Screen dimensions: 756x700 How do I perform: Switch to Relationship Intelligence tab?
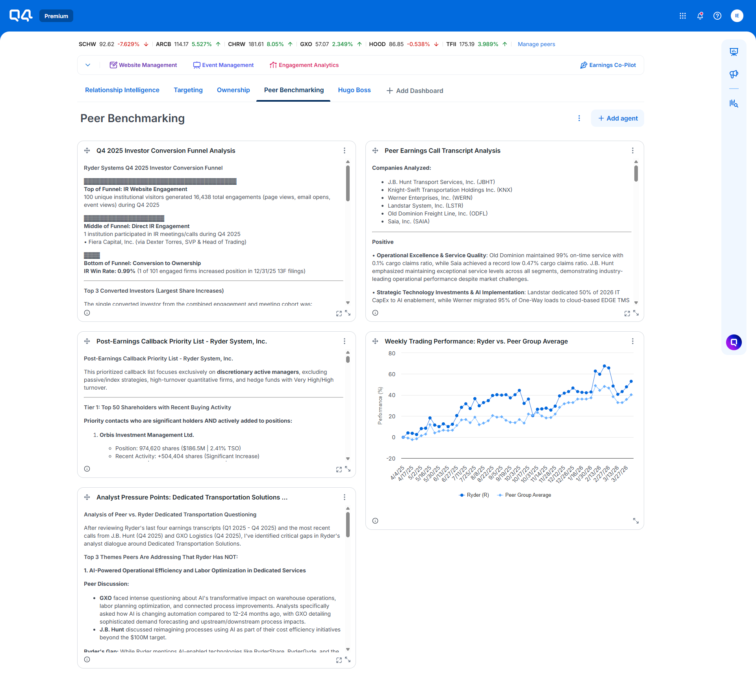coord(122,90)
